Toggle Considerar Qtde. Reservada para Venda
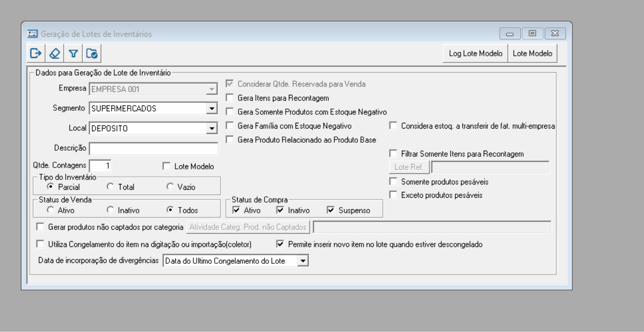The image size is (644, 332). tap(229, 83)
